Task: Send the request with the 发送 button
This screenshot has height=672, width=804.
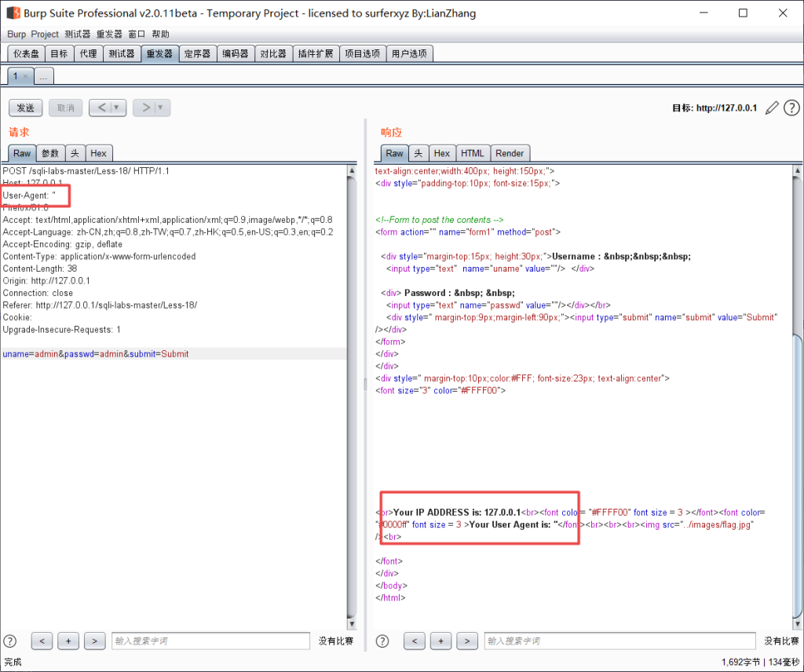Action: (x=26, y=108)
